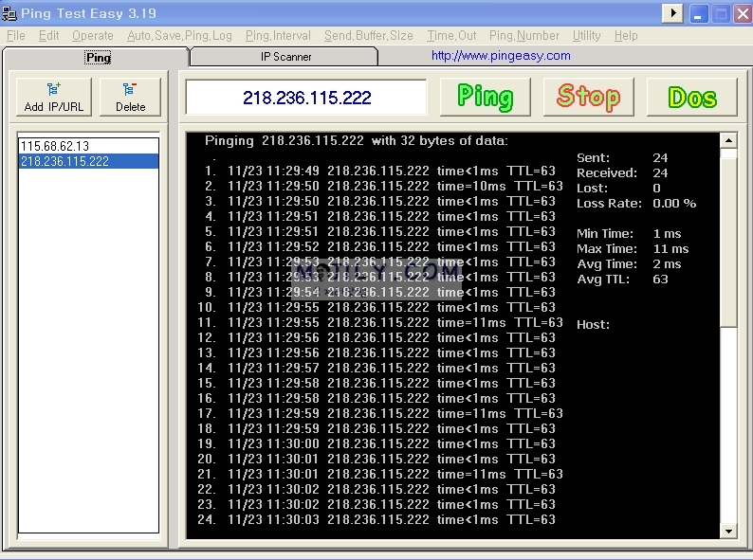The width and height of the screenshot is (753, 560).
Task: Open the http://www.pingeasy.com link
Action: (501, 56)
